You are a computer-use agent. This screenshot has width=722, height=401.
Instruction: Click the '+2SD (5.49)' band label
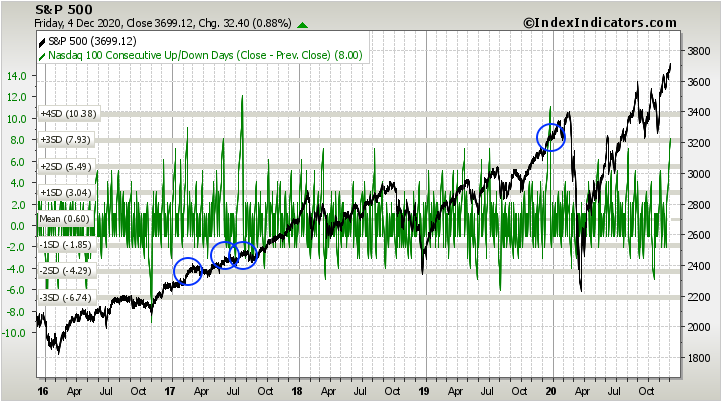click(66, 167)
